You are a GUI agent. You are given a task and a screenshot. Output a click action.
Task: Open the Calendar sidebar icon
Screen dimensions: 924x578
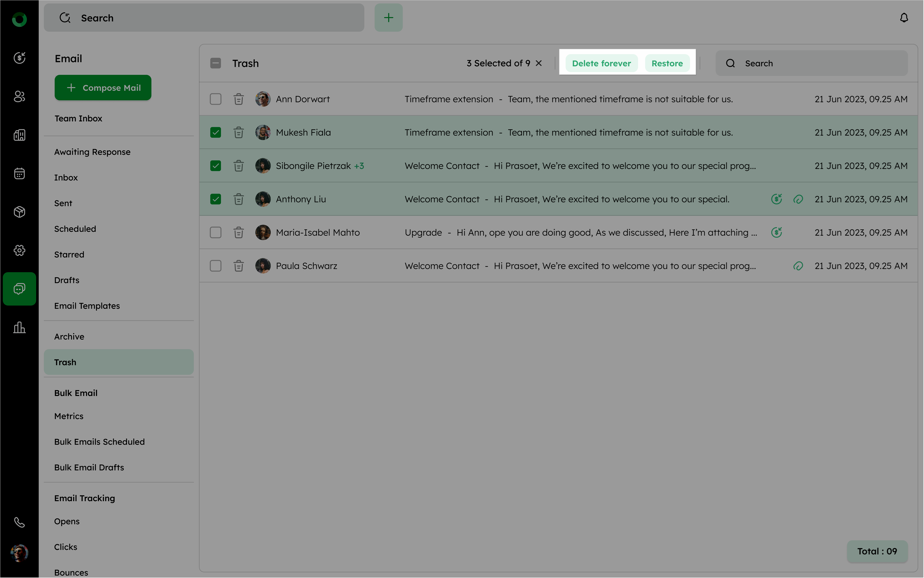tap(19, 174)
